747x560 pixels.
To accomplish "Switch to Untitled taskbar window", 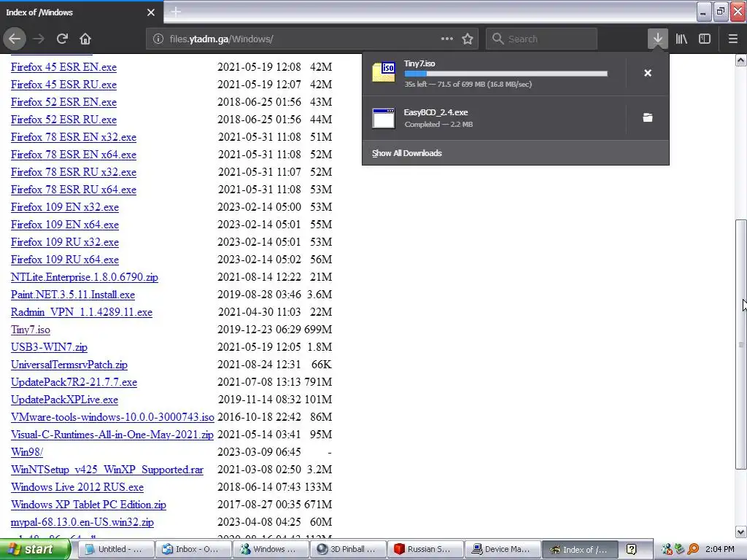I will [x=116, y=550].
